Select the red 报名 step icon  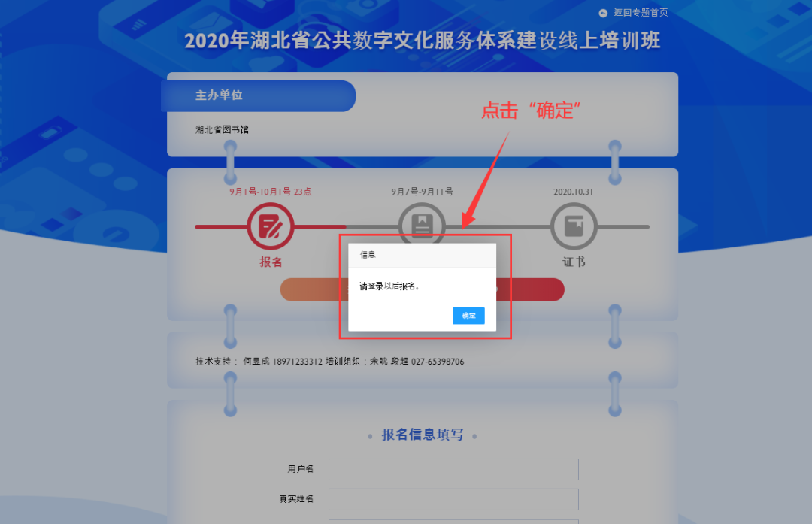click(271, 226)
